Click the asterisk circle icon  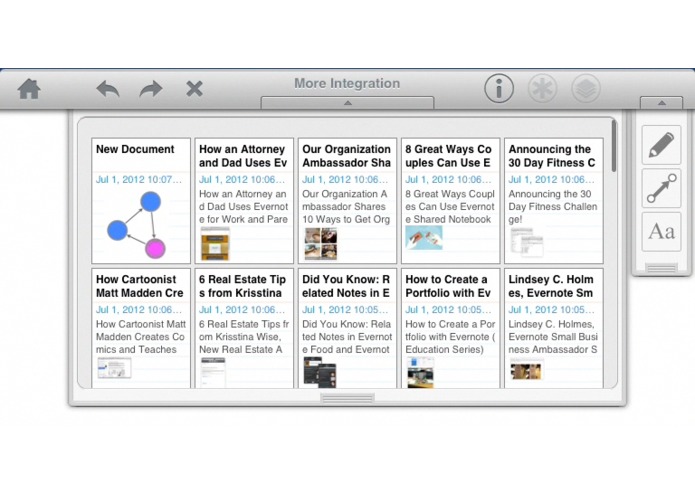pos(543,88)
